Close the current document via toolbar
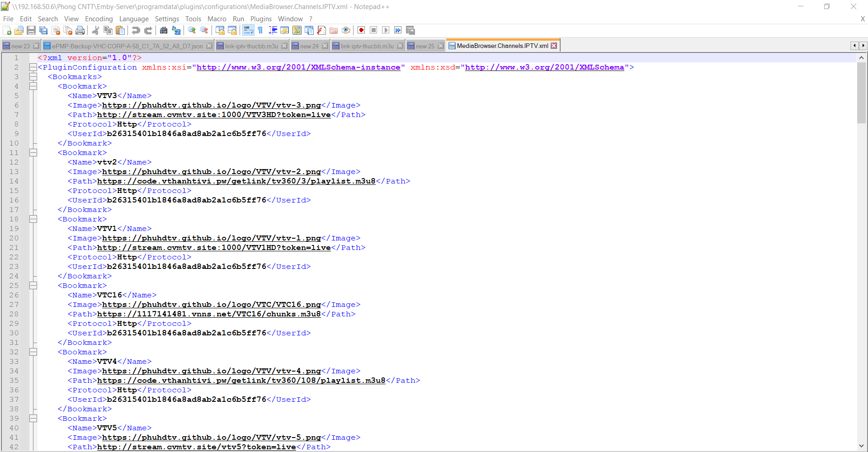Screen dimensions: 868x452 [56, 30]
